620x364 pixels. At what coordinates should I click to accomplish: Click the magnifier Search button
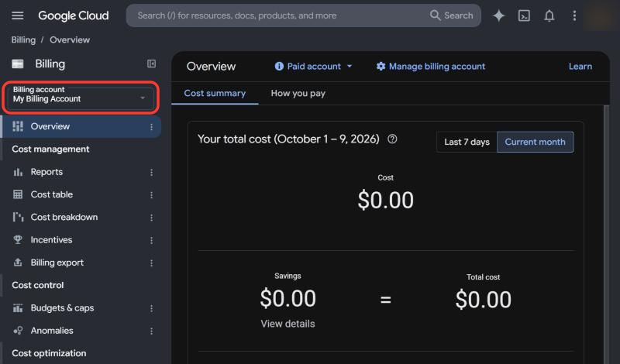[451, 15]
